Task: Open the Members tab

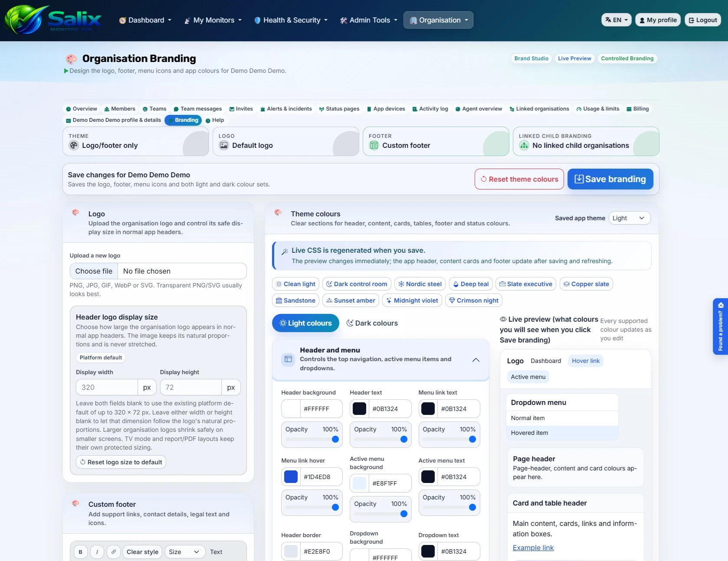Action: 120,109
